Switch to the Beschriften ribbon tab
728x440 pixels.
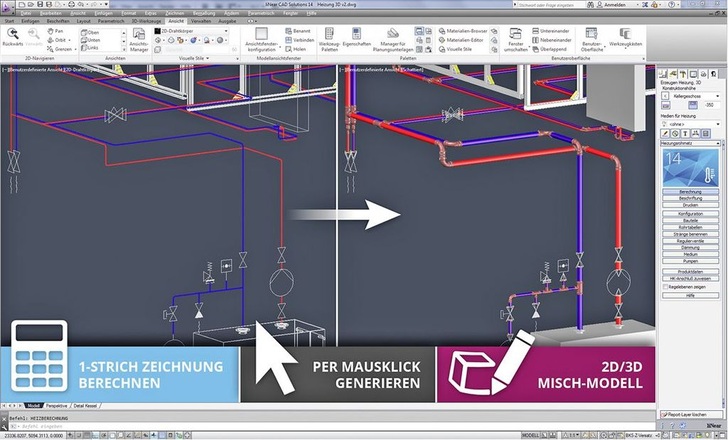(58, 21)
